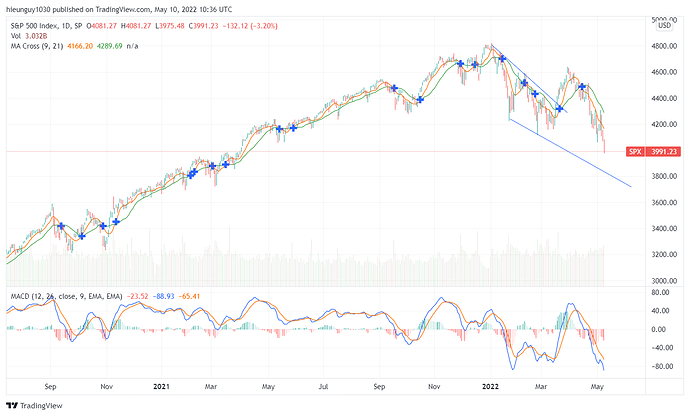Click the C3991.23 close price value
The image size is (690, 416).
point(203,26)
